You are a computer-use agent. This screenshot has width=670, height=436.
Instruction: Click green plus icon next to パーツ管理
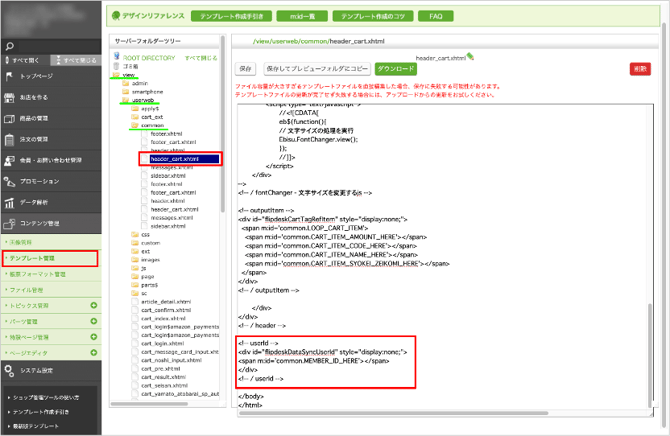click(x=93, y=322)
